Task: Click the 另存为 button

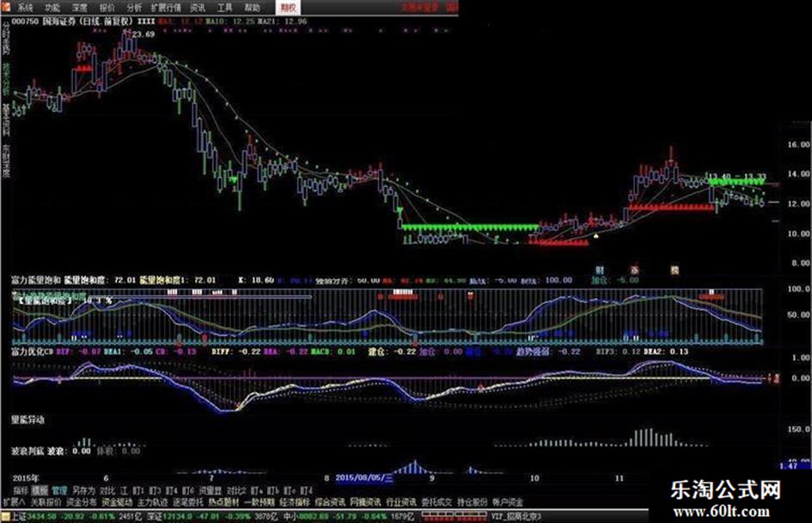Action: (84, 490)
